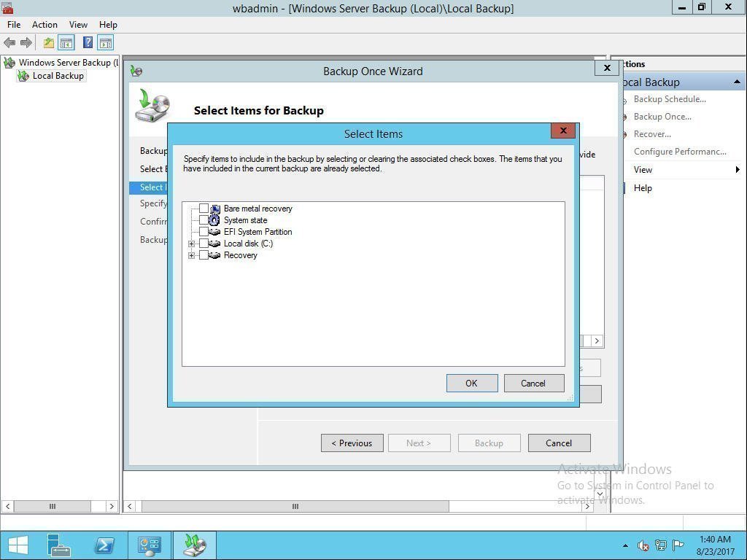
Task: Open PowerShell from the taskbar
Action: click(x=104, y=545)
